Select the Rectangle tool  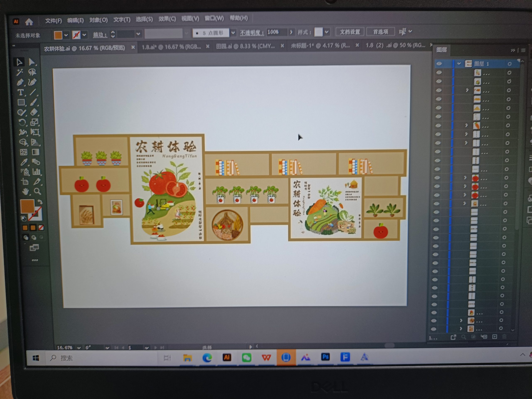pos(21,102)
